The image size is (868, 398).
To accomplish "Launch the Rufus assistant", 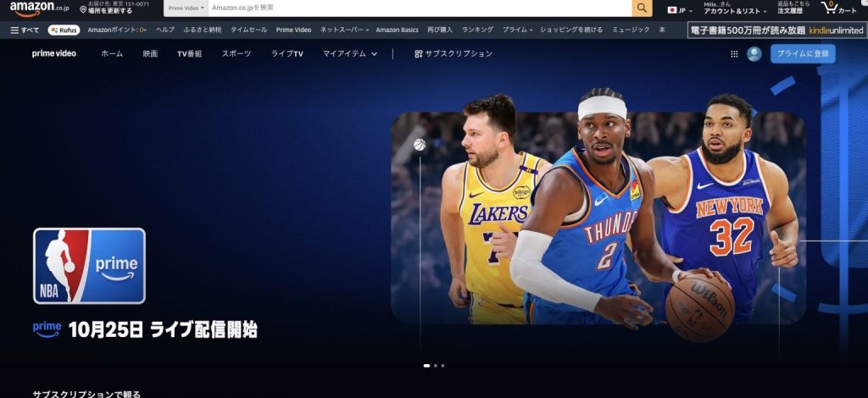I will [64, 30].
